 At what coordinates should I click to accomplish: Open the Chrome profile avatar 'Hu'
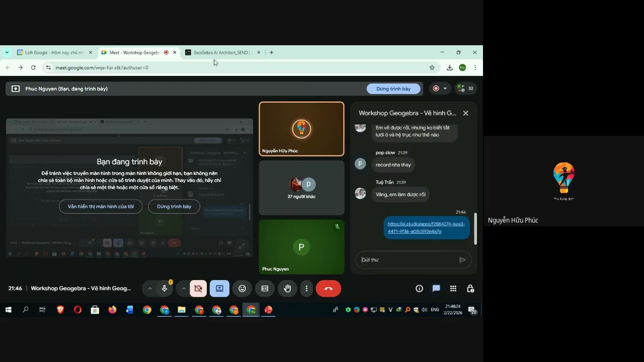point(462,67)
